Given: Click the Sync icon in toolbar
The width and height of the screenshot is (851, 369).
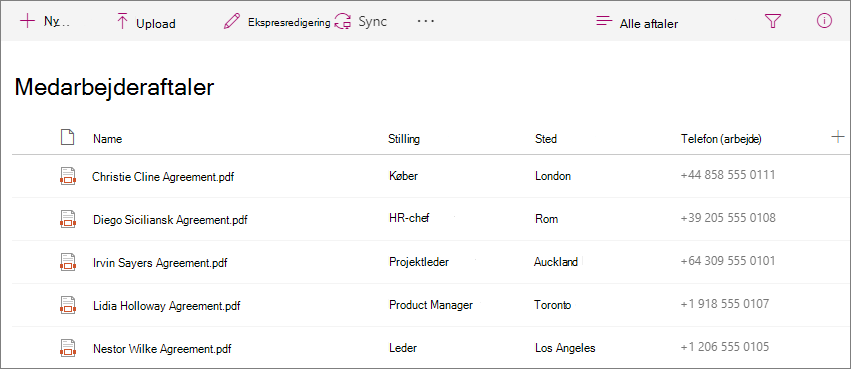Looking at the screenshot, I should [x=343, y=22].
